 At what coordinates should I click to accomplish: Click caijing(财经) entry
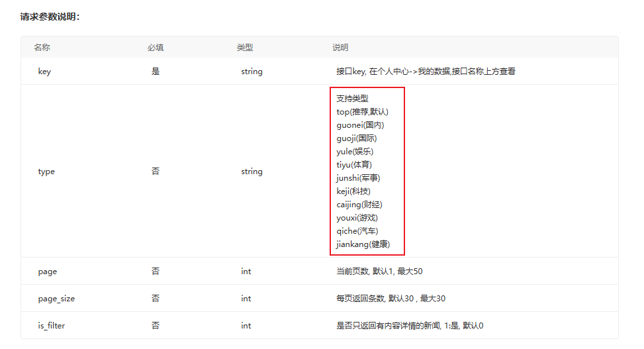coord(359,205)
